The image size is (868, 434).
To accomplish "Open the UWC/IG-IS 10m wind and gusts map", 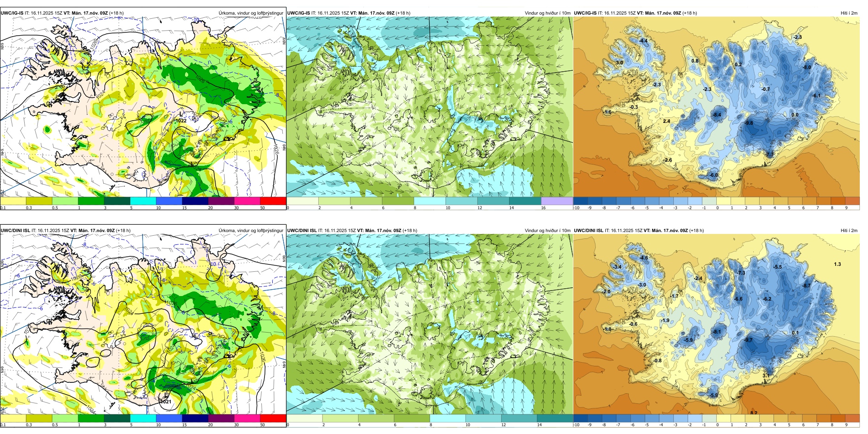I will pyautogui.click(x=429, y=107).
